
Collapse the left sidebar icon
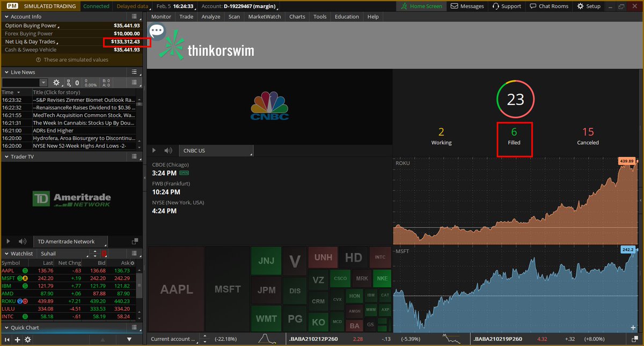tap(8, 340)
